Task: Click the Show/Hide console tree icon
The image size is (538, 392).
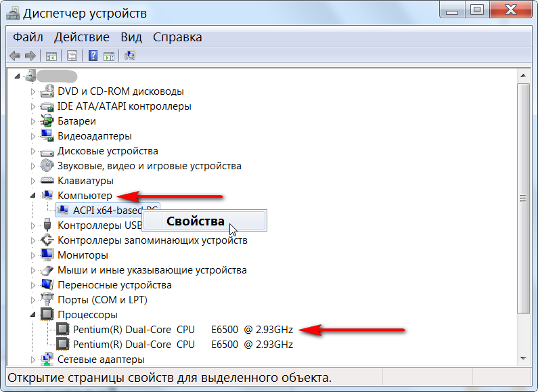Action: tap(51, 56)
